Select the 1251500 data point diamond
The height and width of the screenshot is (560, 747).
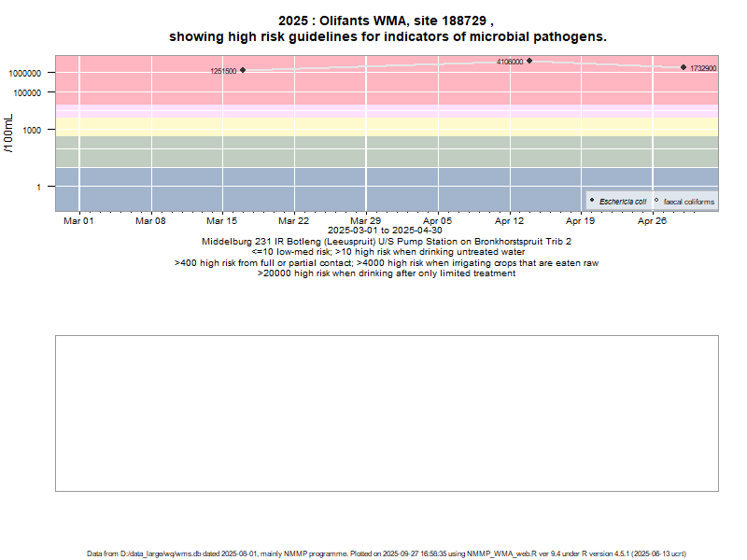click(243, 70)
